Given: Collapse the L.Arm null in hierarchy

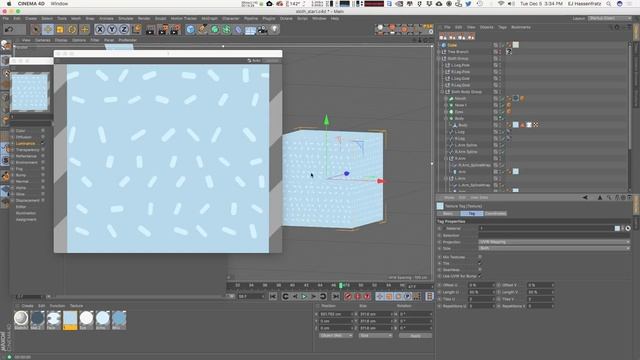Looking at the screenshot, I should point(446,178).
